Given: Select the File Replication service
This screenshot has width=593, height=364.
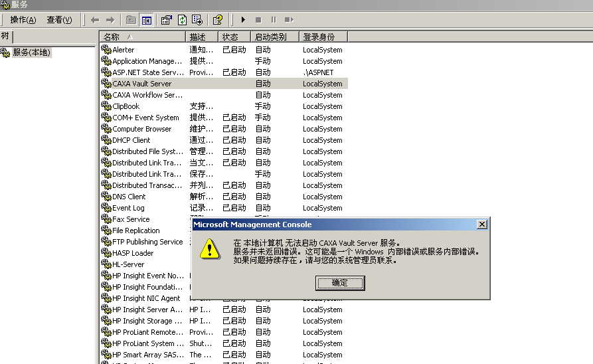Looking at the screenshot, I should 135,230.
